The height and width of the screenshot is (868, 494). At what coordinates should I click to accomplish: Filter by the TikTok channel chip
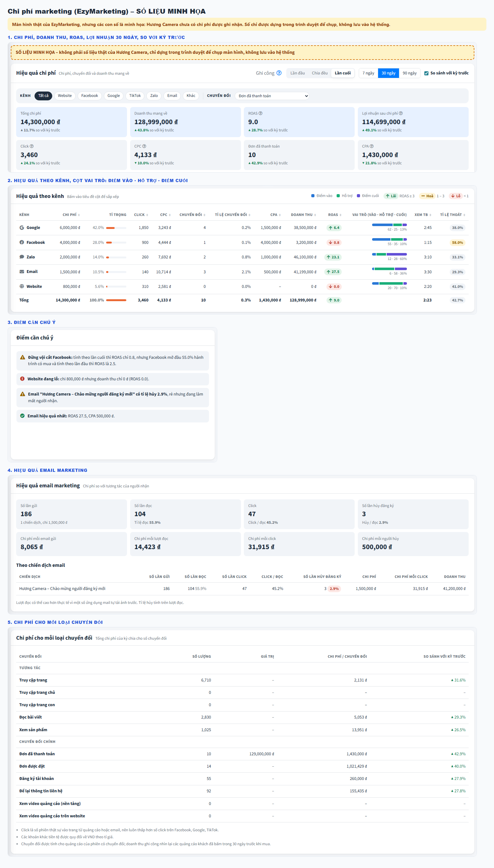tap(135, 96)
